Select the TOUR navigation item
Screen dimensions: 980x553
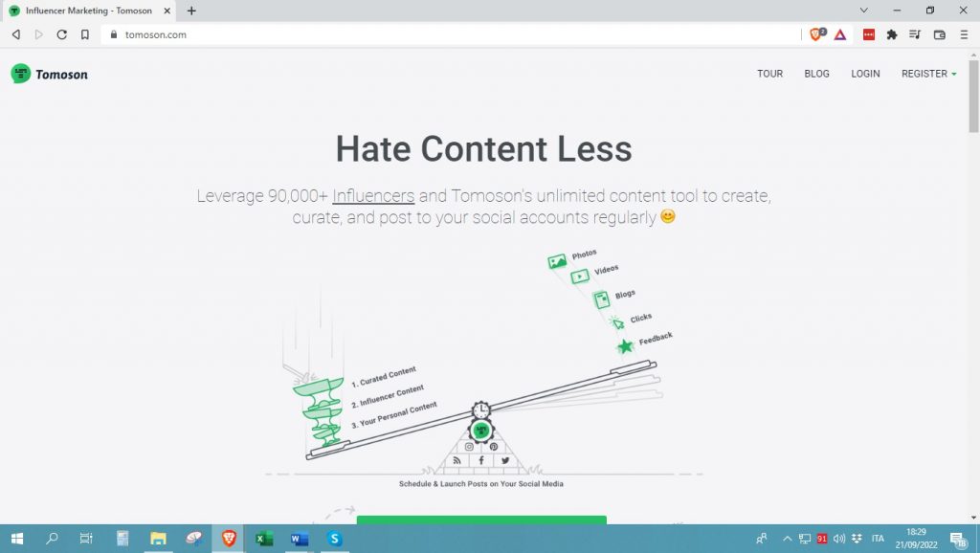769,74
